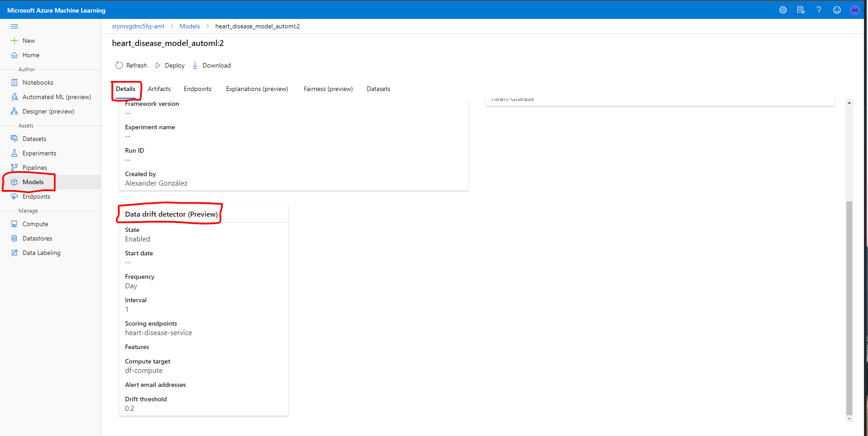
Task: Open Designer (preview) icon
Action: 14,111
